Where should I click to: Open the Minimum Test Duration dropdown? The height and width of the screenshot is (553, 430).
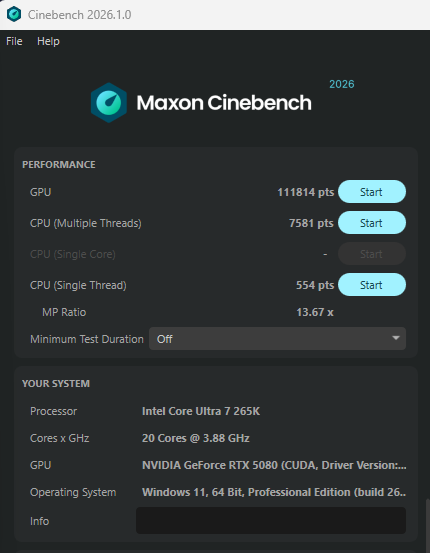pyautogui.click(x=277, y=339)
